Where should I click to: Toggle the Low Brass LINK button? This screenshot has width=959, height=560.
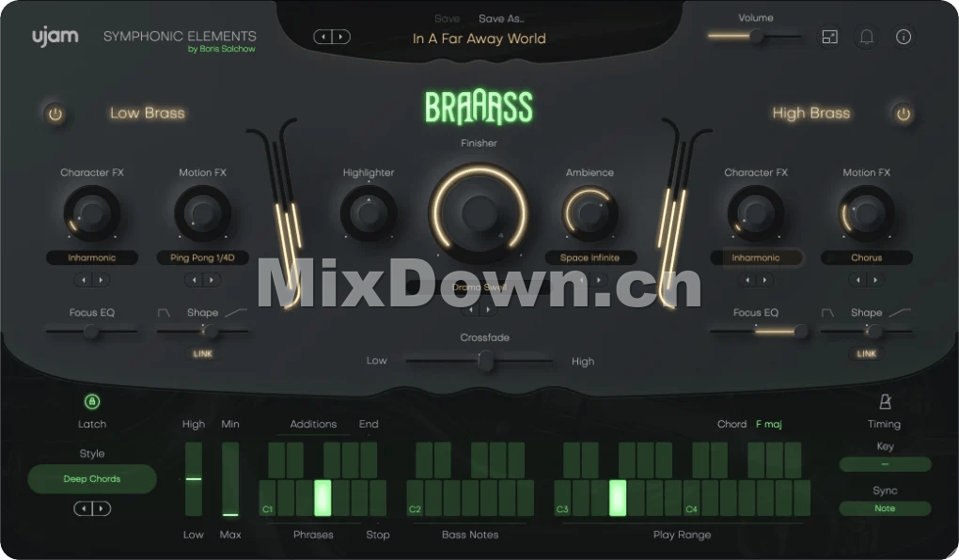pos(202,353)
